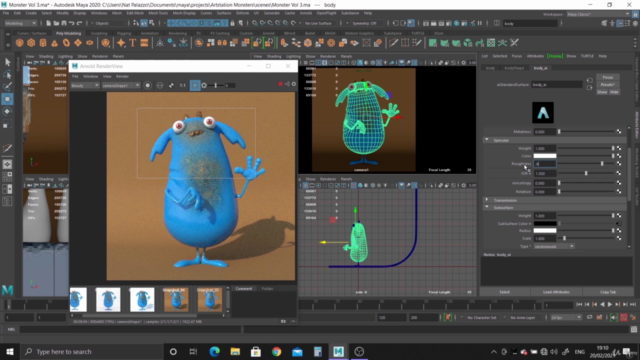This screenshot has width=640, height=360.
Task: Open Google Chrome from the taskbar
Action: tap(276, 351)
